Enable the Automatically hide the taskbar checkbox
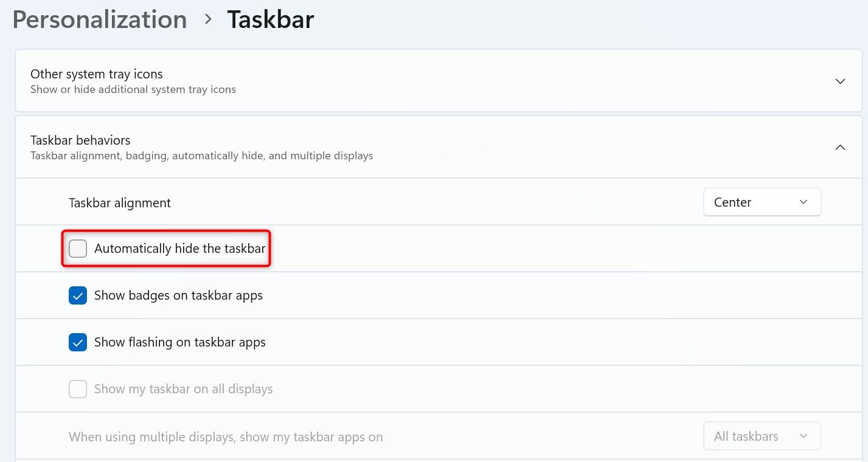Viewport: 868px width, 462px height. pos(78,249)
